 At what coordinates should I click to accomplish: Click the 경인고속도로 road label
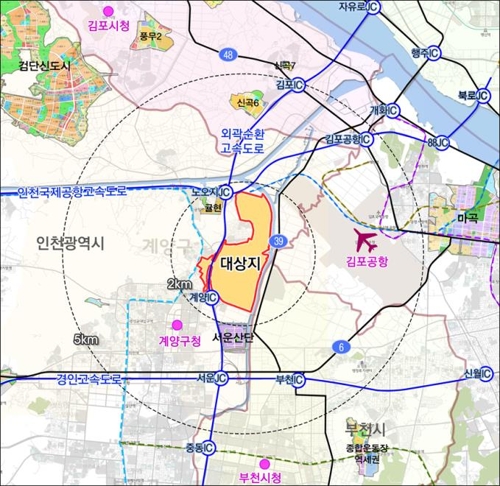pyautogui.click(x=88, y=380)
